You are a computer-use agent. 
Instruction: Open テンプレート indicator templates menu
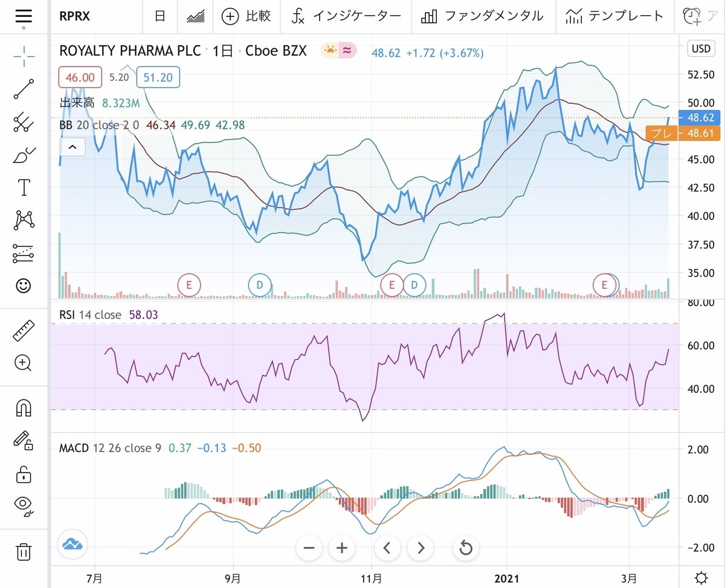pyautogui.click(x=615, y=16)
